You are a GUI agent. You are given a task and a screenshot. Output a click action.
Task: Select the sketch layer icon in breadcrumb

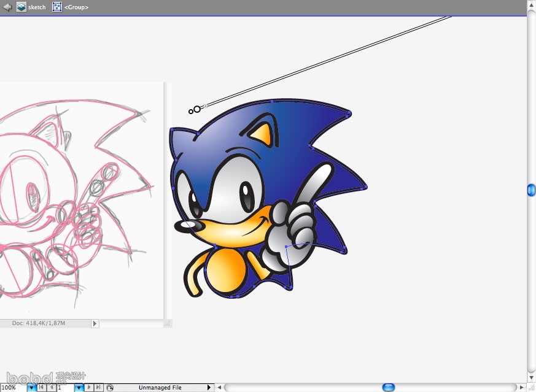(x=21, y=7)
